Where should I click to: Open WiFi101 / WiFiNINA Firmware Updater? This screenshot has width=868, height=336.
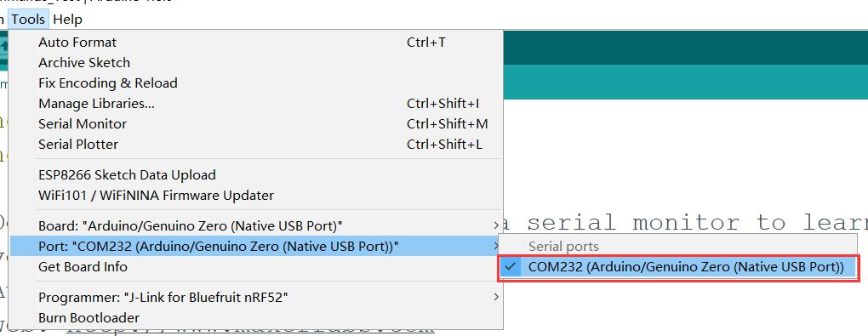coord(255,196)
